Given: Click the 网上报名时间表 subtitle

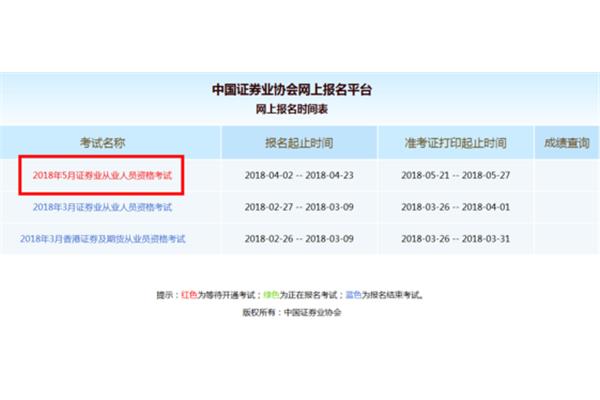Looking at the screenshot, I should (292, 109).
